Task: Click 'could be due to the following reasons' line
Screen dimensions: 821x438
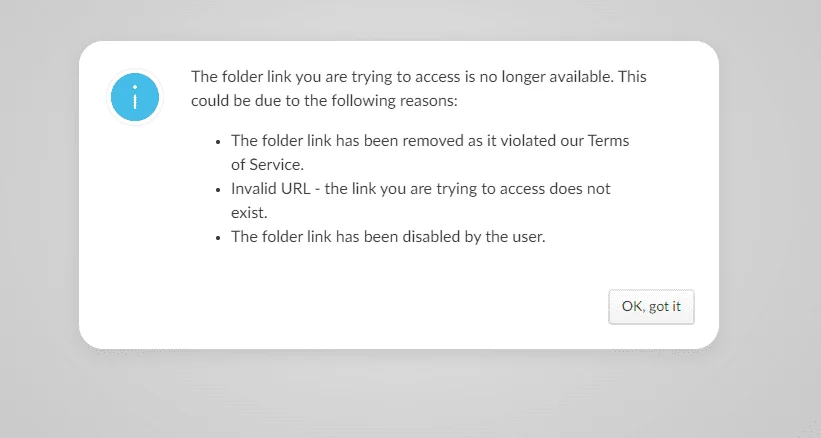Action: coord(324,100)
